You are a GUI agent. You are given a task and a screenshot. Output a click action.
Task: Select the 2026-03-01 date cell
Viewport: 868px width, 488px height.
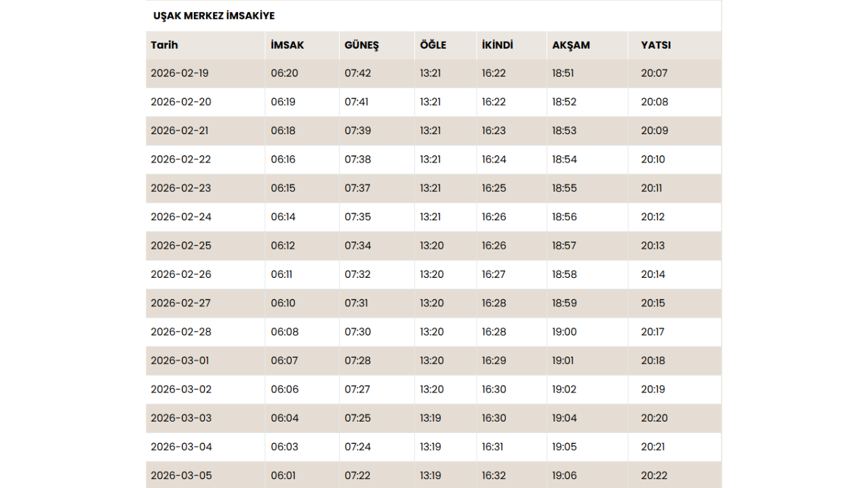[180, 361]
